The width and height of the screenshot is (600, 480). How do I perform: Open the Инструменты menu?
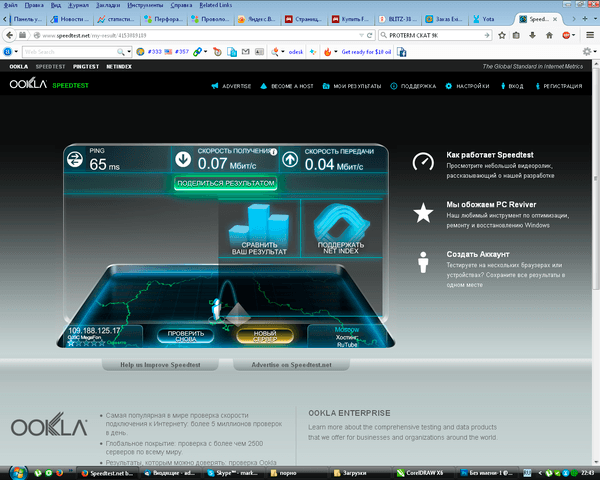coord(145,5)
